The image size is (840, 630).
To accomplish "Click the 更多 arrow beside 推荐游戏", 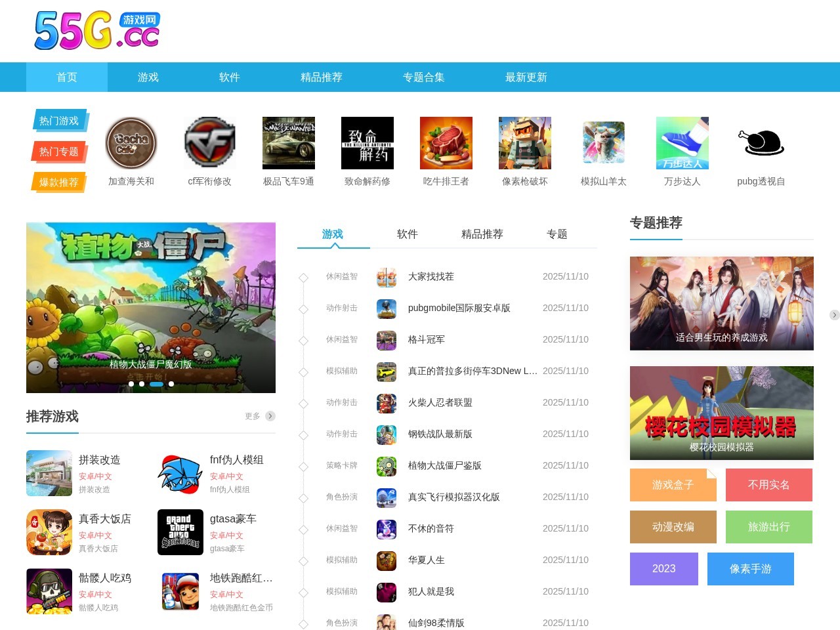I will [270, 416].
